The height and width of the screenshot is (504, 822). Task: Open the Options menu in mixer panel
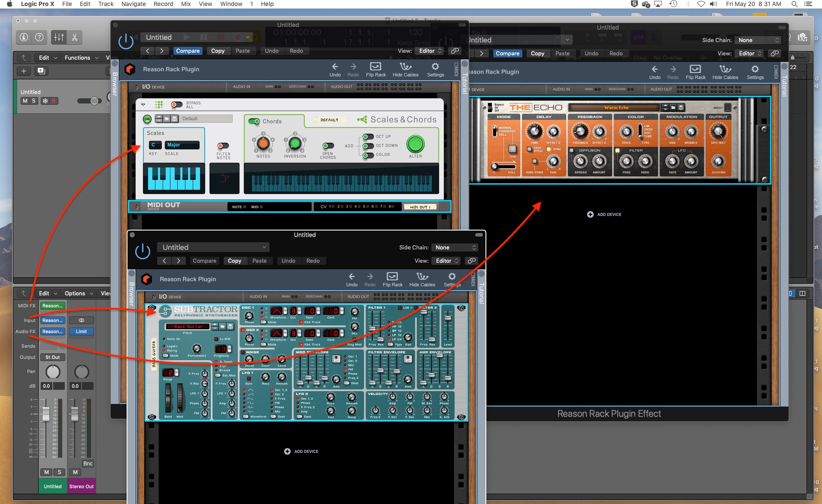(x=79, y=293)
